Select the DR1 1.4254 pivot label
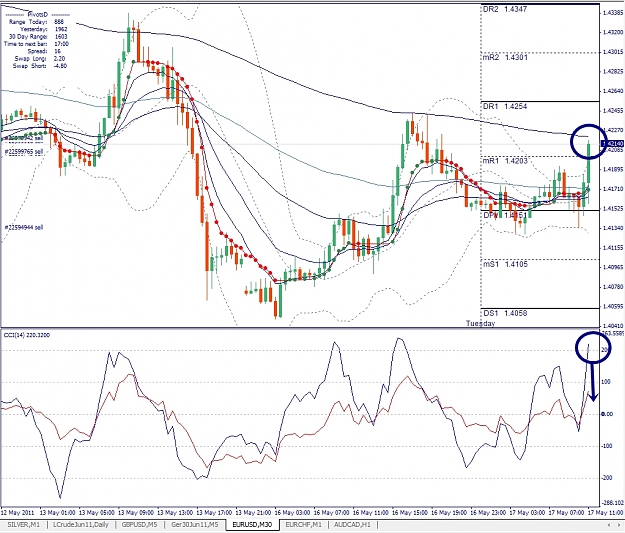 click(505, 106)
